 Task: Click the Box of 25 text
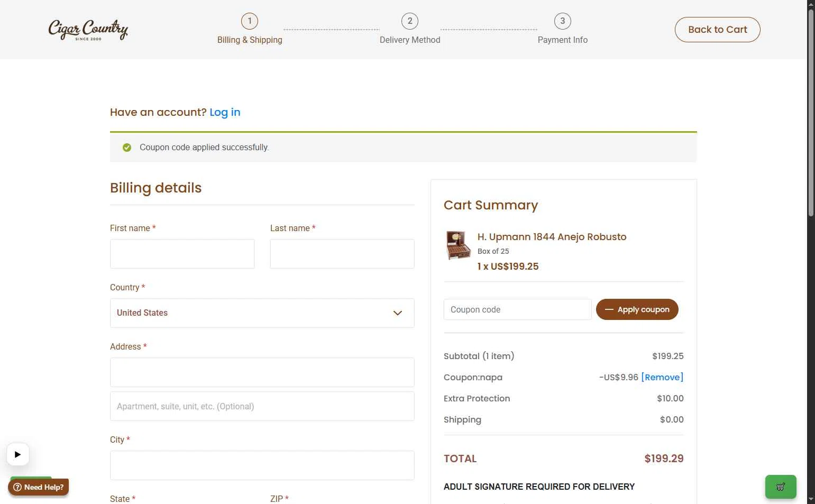pos(493,251)
